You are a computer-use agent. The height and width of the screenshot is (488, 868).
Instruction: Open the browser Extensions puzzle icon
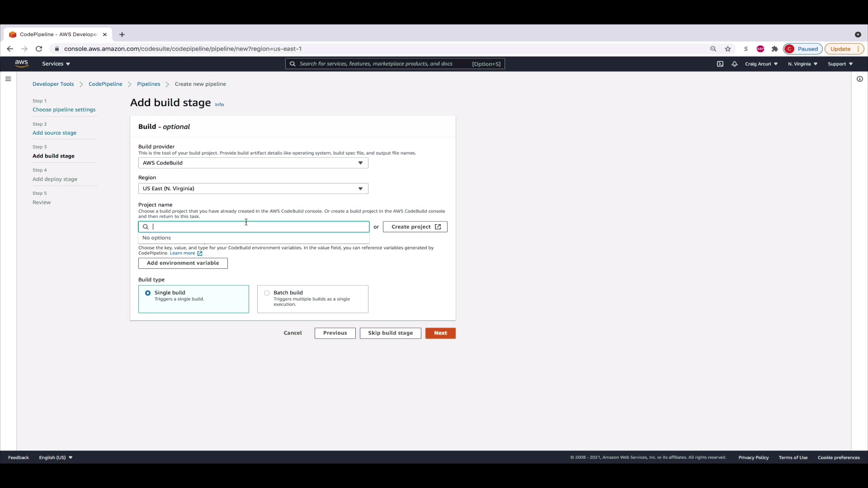click(775, 49)
